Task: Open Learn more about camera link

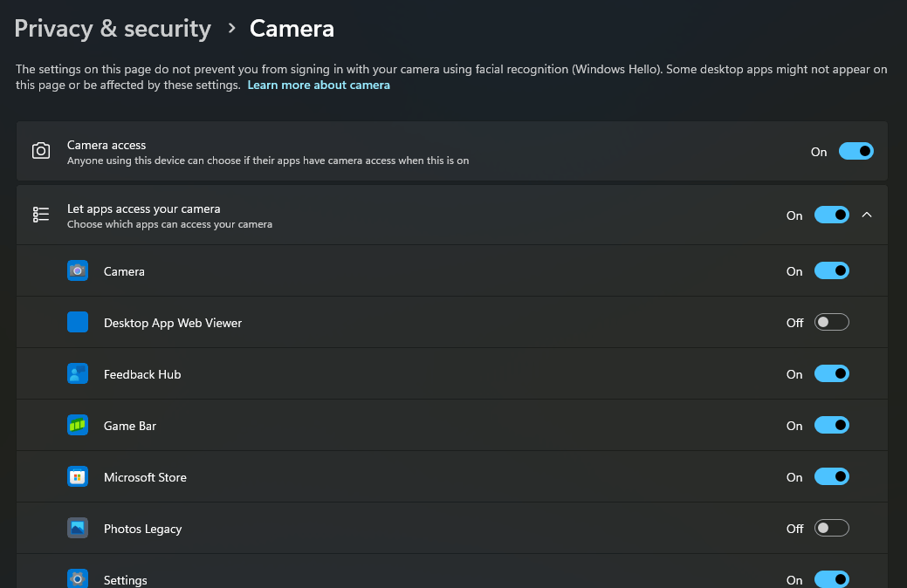Action: click(319, 85)
